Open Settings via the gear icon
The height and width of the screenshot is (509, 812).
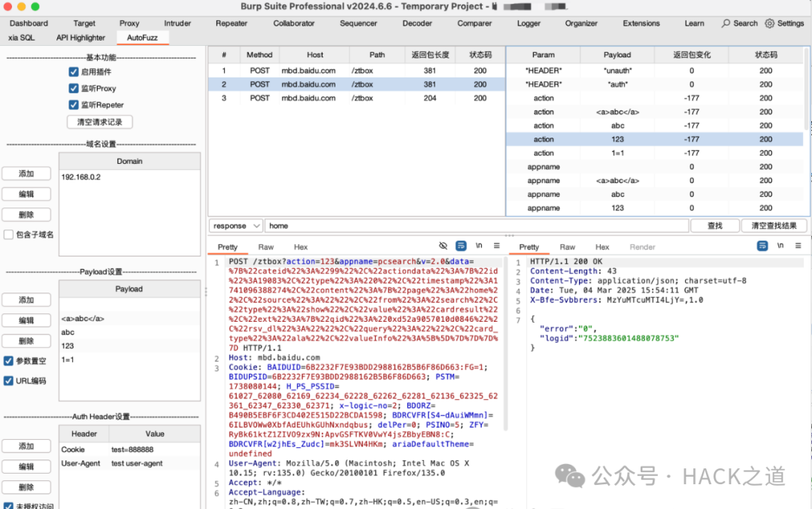click(x=770, y=23)
